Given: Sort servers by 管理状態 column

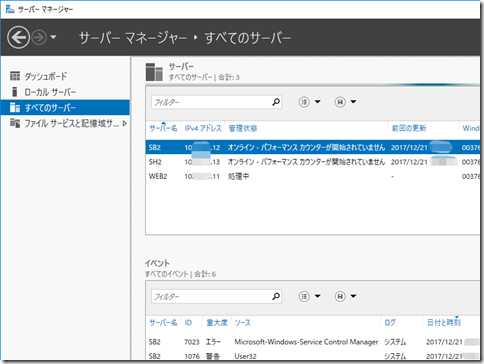Looking at the screenshot, I should pos(243,128).
